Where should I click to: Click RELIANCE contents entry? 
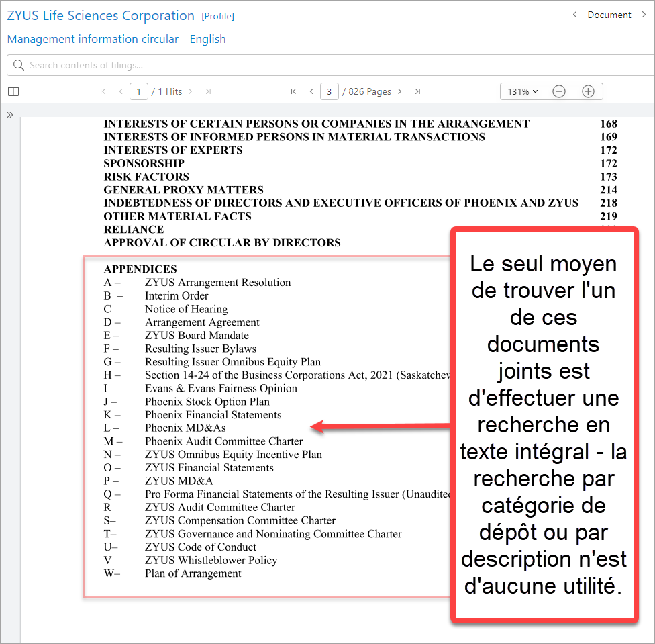(x=134, y=230)
